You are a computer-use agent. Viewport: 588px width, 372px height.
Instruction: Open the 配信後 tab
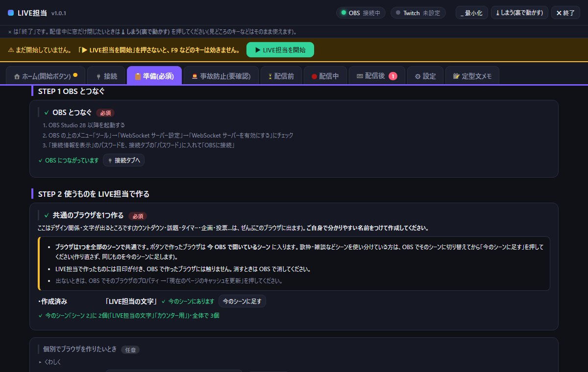tap(377, 76)
